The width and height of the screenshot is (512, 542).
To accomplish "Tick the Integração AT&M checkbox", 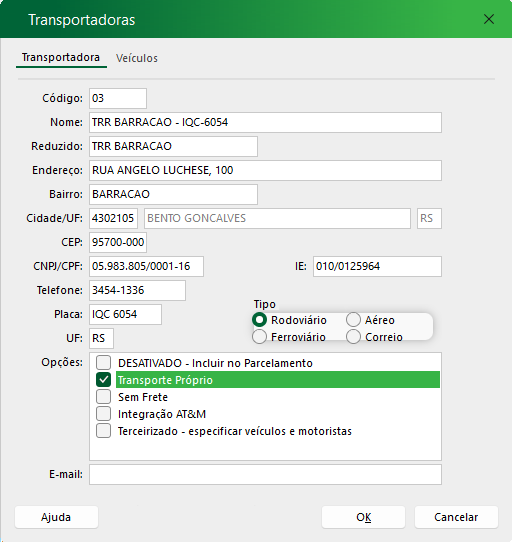I will (x=103, y=413).
